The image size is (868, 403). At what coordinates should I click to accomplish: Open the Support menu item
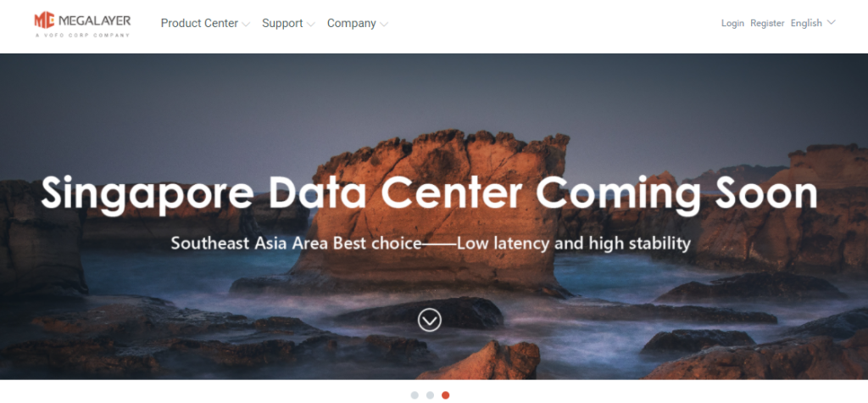point(282,23)
